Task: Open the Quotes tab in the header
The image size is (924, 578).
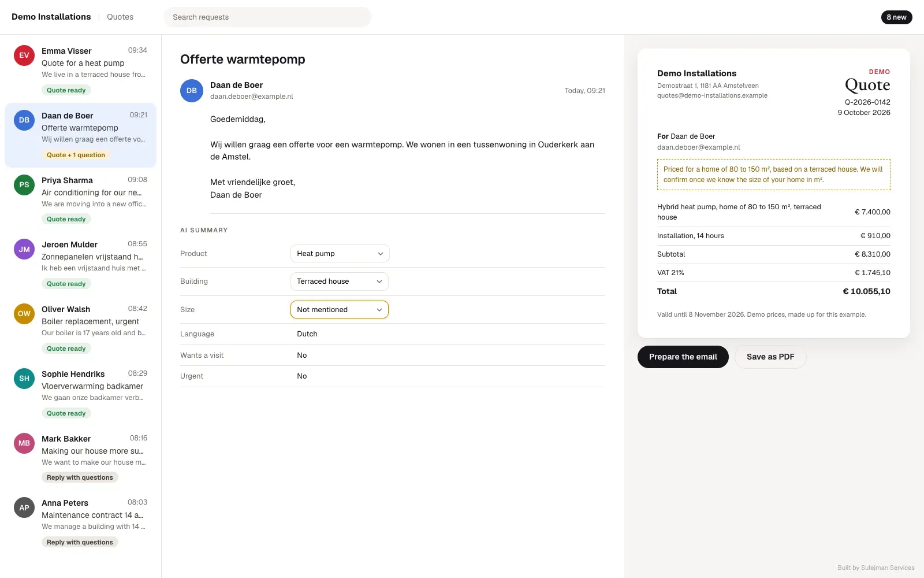Action: click(x=120, y=17)
